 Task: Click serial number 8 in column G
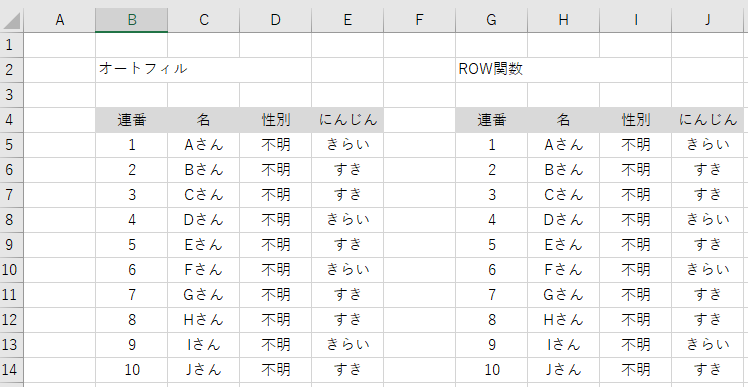pos(491,320)
